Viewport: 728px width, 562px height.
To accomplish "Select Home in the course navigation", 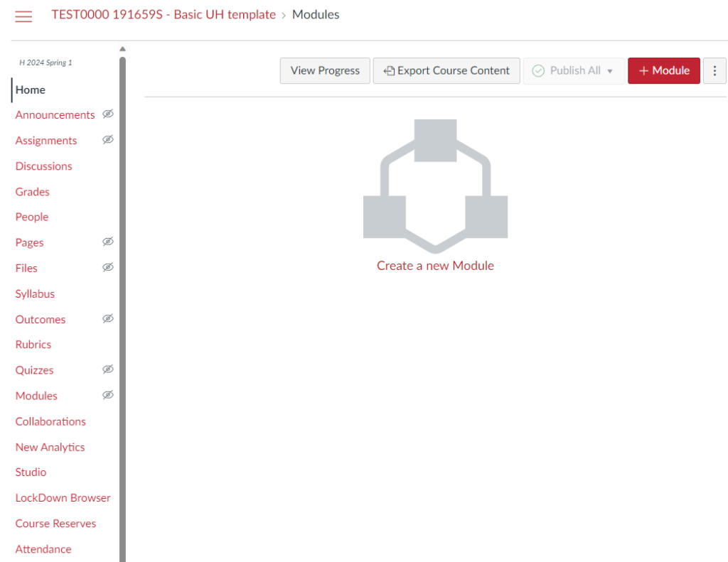I will [x=30, y=90].
